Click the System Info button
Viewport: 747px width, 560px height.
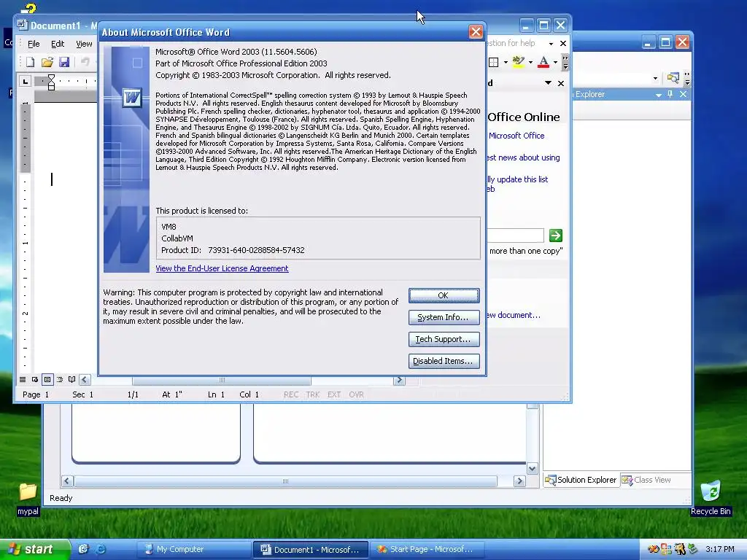click(444, 317)
